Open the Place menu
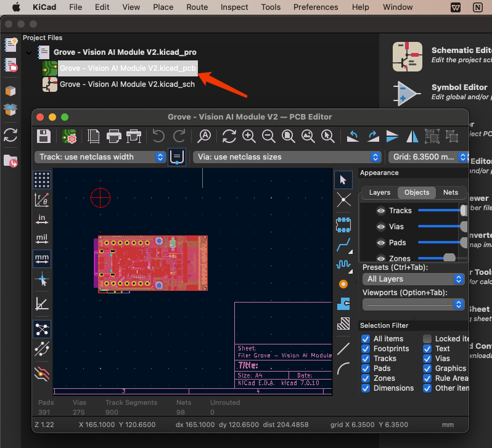The width and height of the screenshot is (492, 448). 163,7
